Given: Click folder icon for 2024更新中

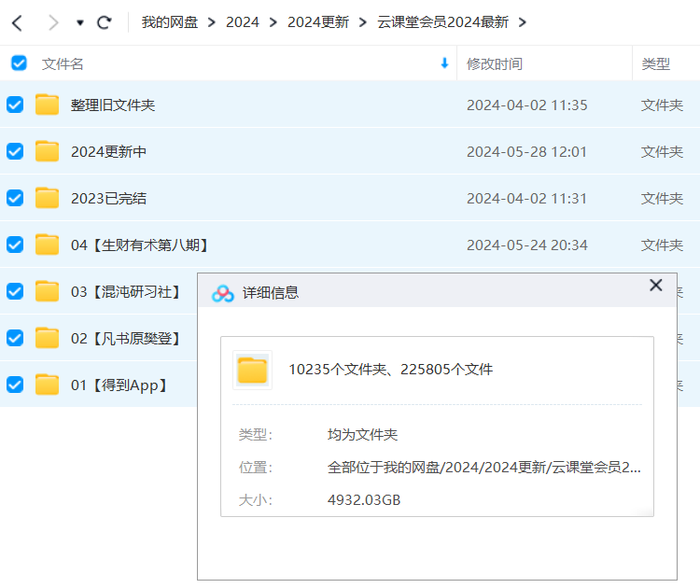Looking at the screenshot, I should point(48,151).
